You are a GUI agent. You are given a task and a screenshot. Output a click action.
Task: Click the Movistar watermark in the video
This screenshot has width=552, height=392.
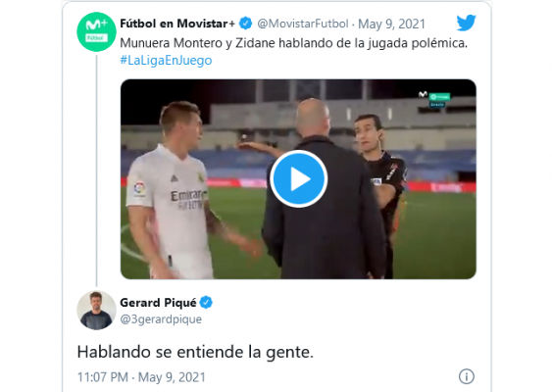click(434, 99)
